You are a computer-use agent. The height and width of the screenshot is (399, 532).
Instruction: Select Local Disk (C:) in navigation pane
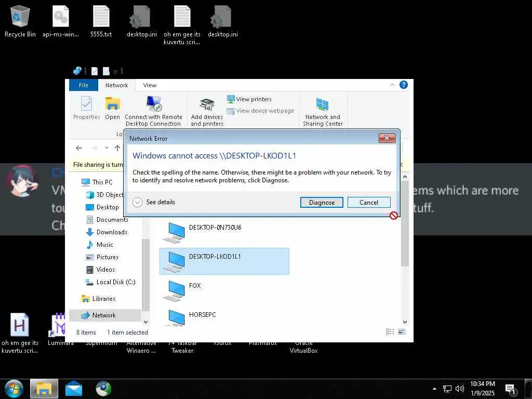[111, 282]
